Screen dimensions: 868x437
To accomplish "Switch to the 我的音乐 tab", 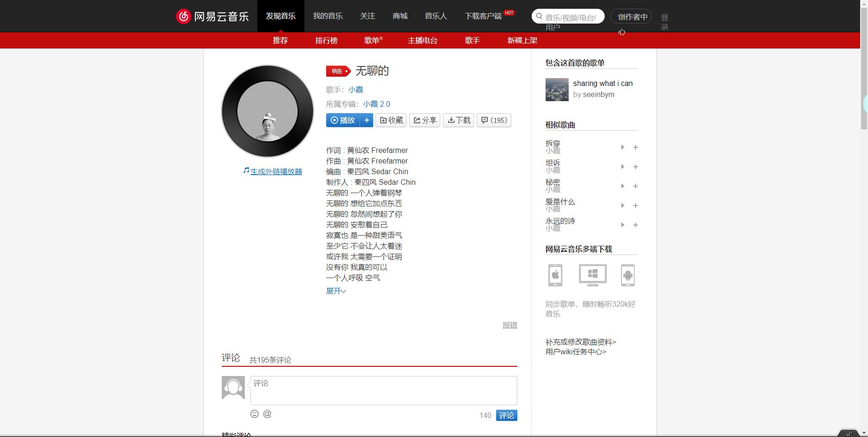I will (328, 16).
